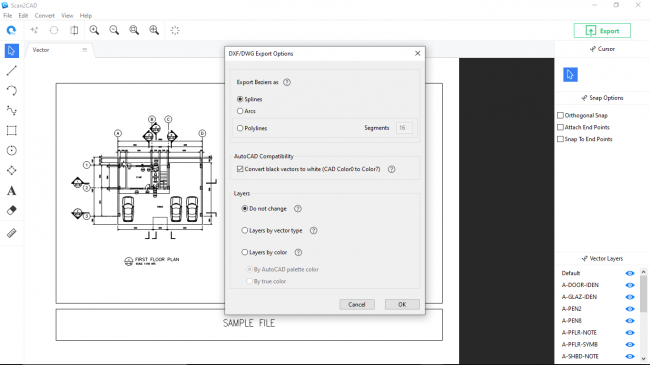Screen dimensions: 650x365
Task: Click the zoom window magnifier icon
Action: (134, 30)
